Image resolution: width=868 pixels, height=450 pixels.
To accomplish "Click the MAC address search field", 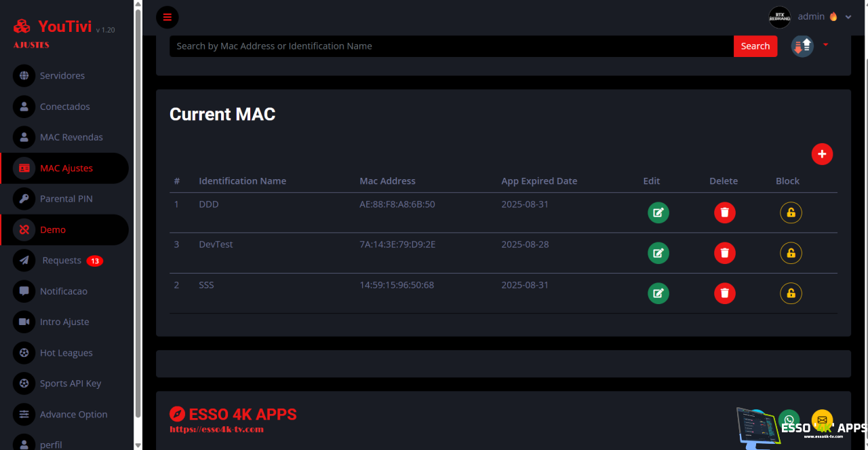I will click(x=451, y=46).
